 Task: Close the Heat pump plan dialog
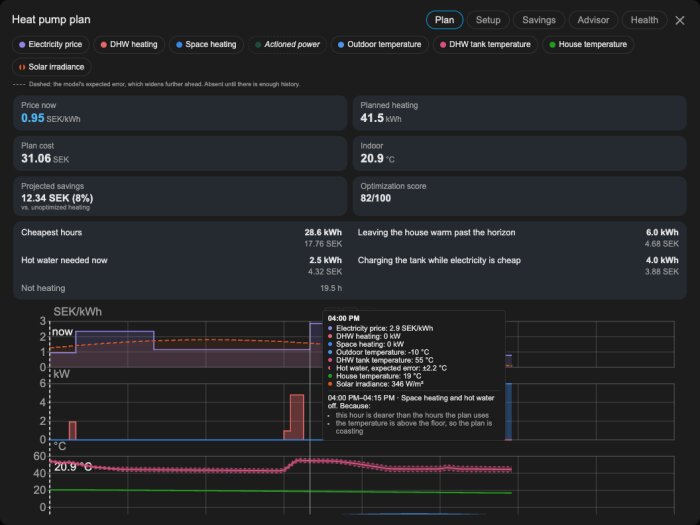pyautogui.click(x=680, y=21)
